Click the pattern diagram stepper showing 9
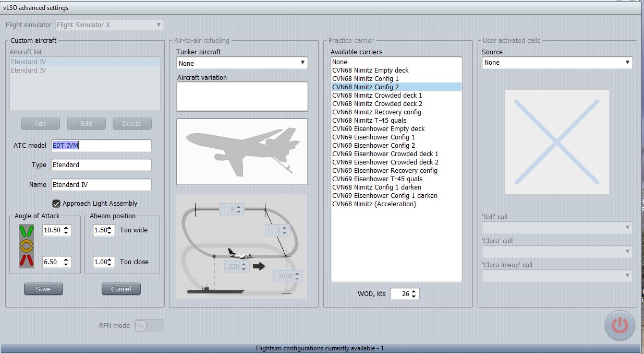 pyautogui.click(x=232, y=209)
